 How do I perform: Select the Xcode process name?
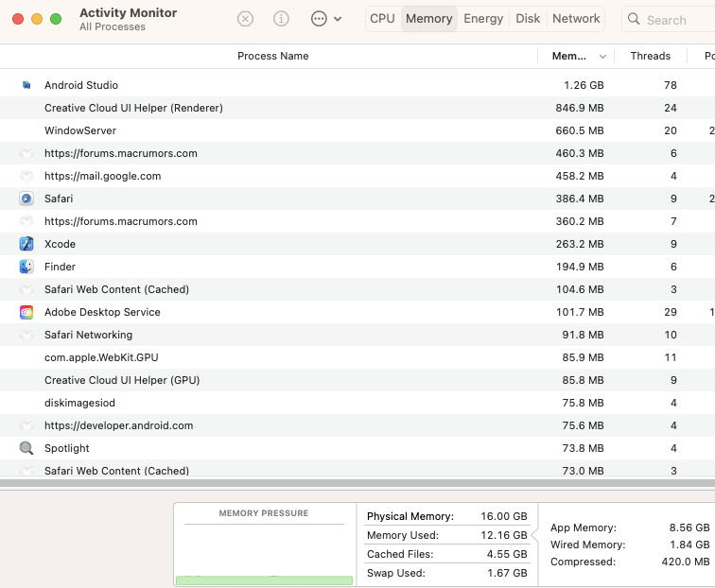coord(60,244)
